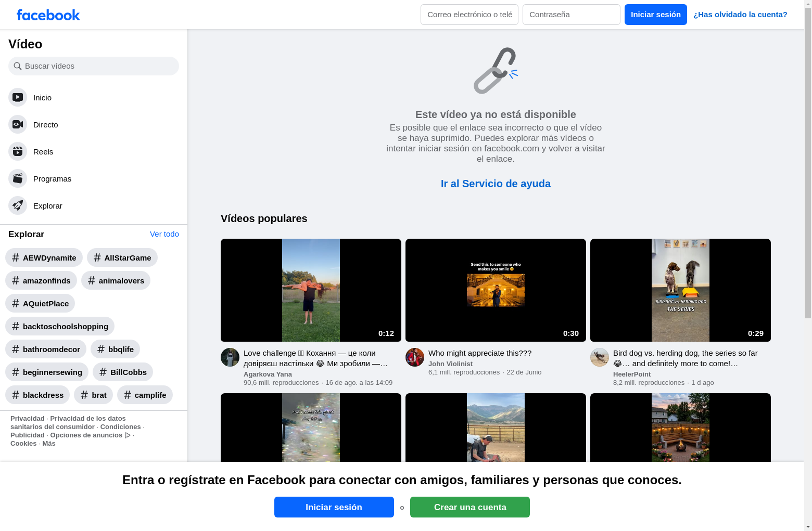Viewport: 812px width, 531px height.
Task: Open the bathroomdecor hashtag
Action: [46, 349]
